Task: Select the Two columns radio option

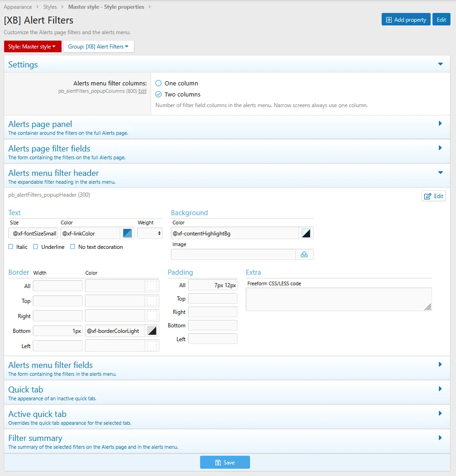Action: (x=158, y=94)
